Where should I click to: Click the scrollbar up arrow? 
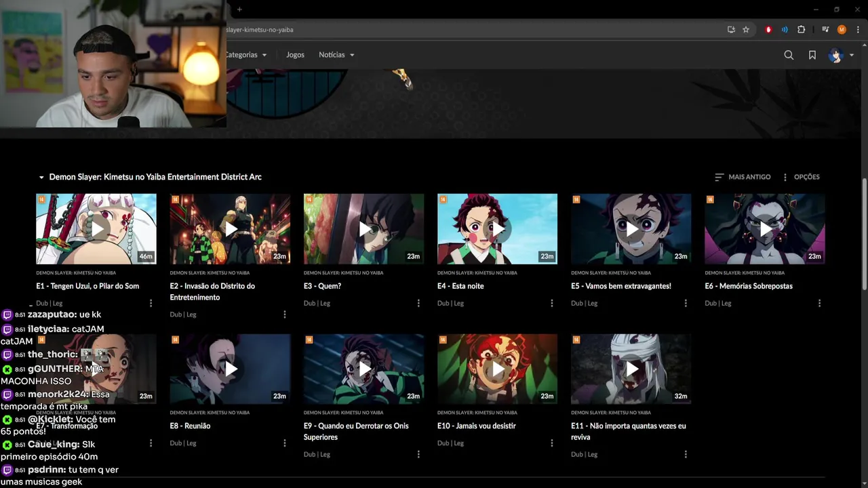(x=864, y=46)
